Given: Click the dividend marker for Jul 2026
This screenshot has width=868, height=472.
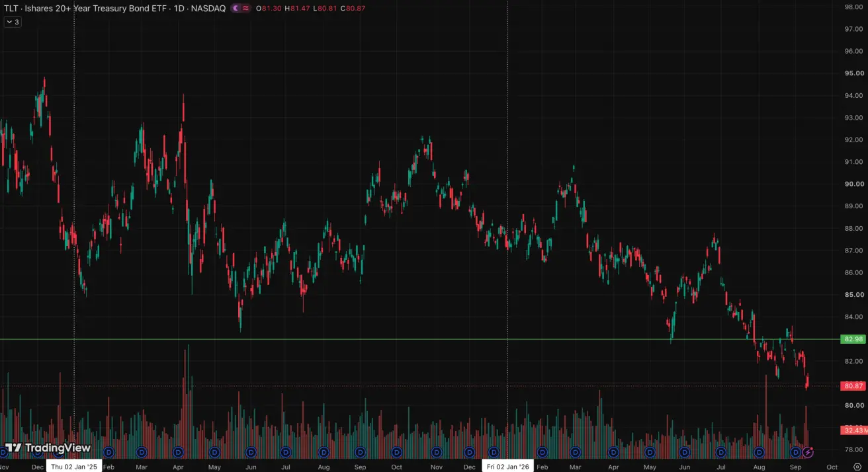Looking at the screenshot, I should (721, 452).
